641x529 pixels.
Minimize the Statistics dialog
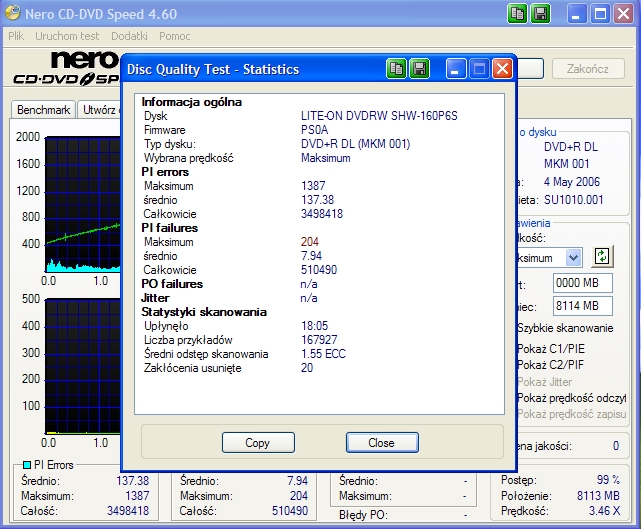[x=456, y=69]
